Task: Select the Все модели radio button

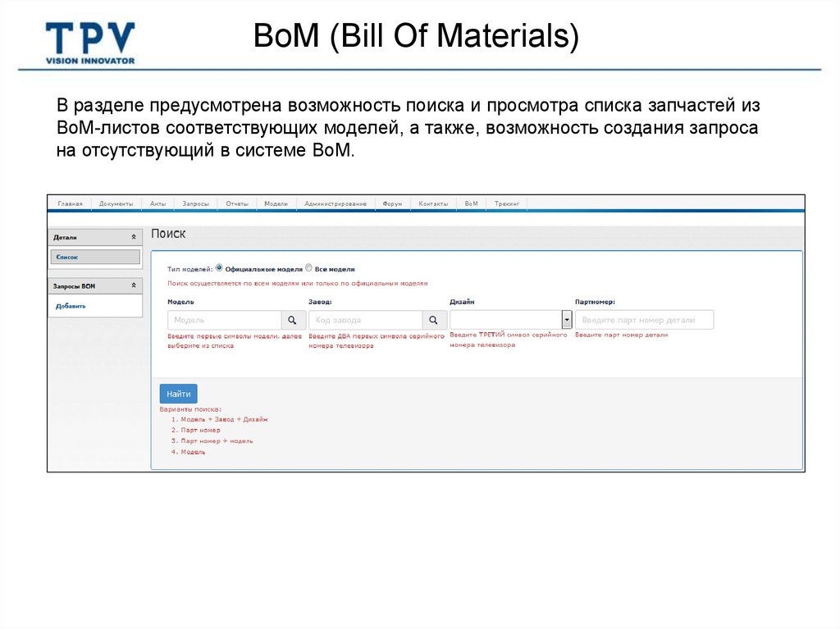Action: click(x=309, y=269)
